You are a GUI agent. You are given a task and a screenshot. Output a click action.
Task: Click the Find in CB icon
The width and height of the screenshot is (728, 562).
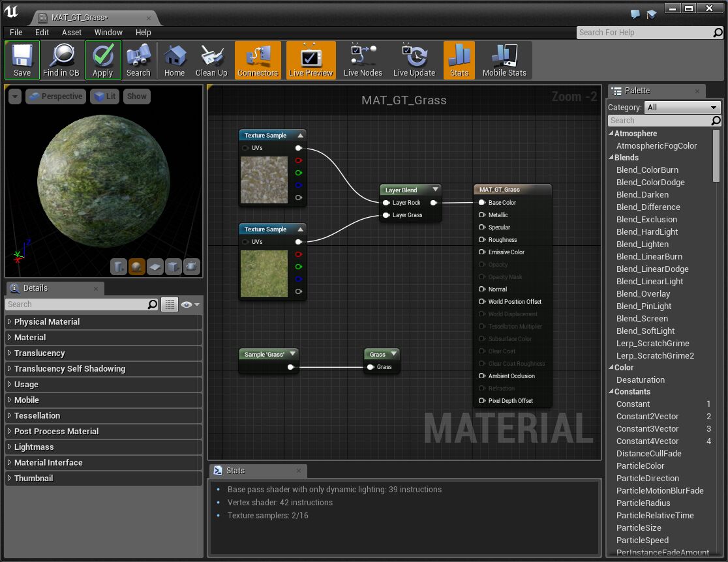[61, 60]
